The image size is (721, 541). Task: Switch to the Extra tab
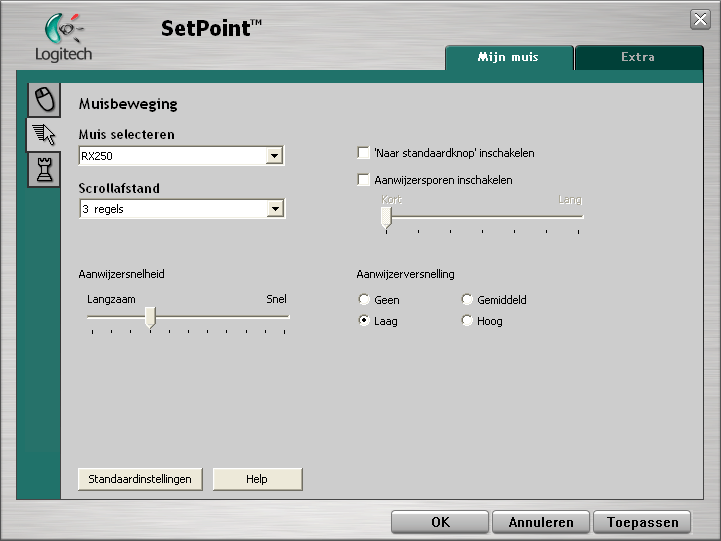click(x=638, y=57)
